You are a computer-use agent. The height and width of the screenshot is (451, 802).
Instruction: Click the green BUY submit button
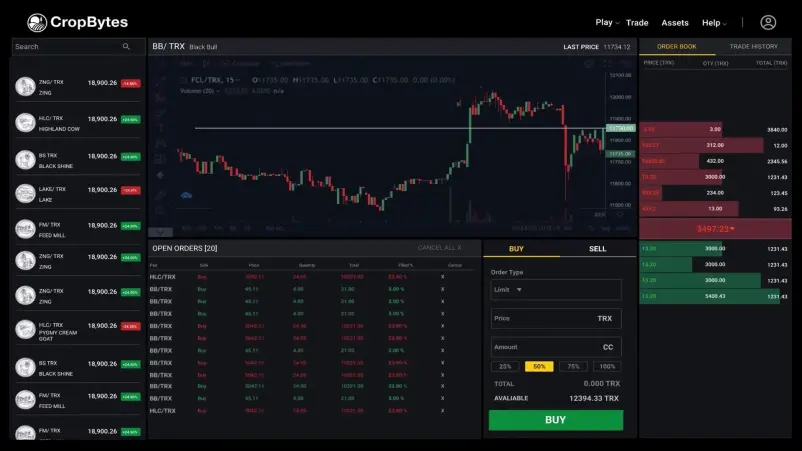pyautogui.click(x=556, y=420)
